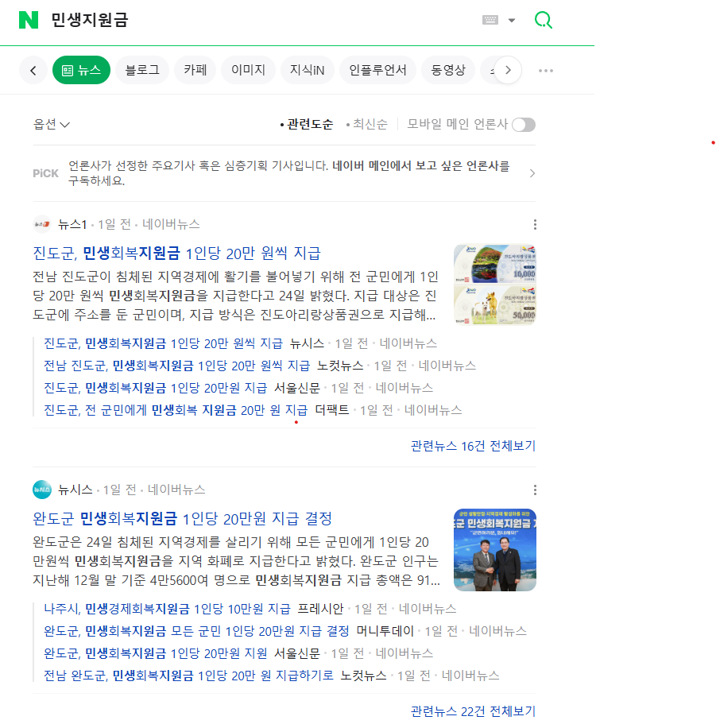Open the three-dot more tabs menu
The width and height of the screenshot is (716, 728).
click(546, 71)
